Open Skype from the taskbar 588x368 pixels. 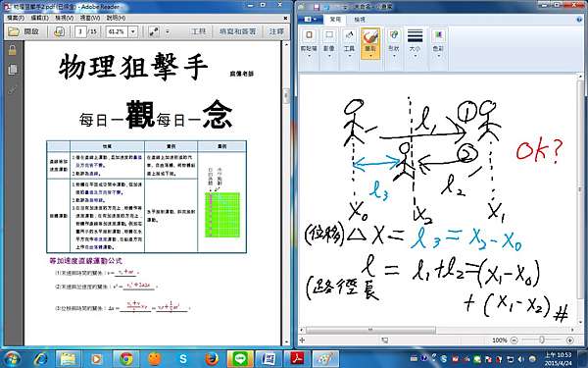pyautogui.click(x=183, y=359)
